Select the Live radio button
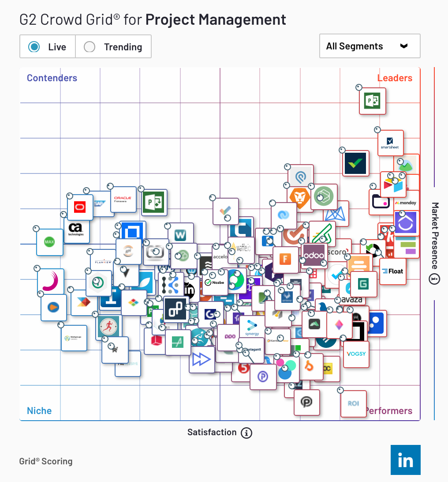 tap(34, 47)
